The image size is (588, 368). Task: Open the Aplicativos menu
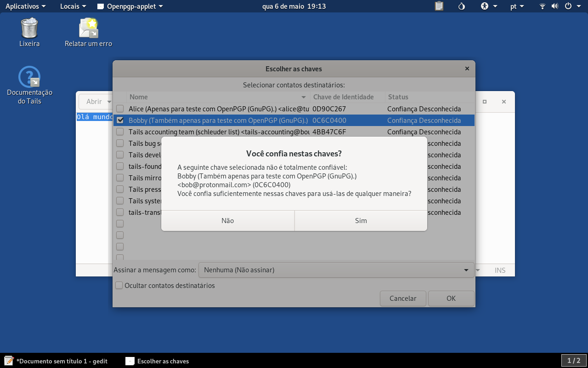pos(26,6)
